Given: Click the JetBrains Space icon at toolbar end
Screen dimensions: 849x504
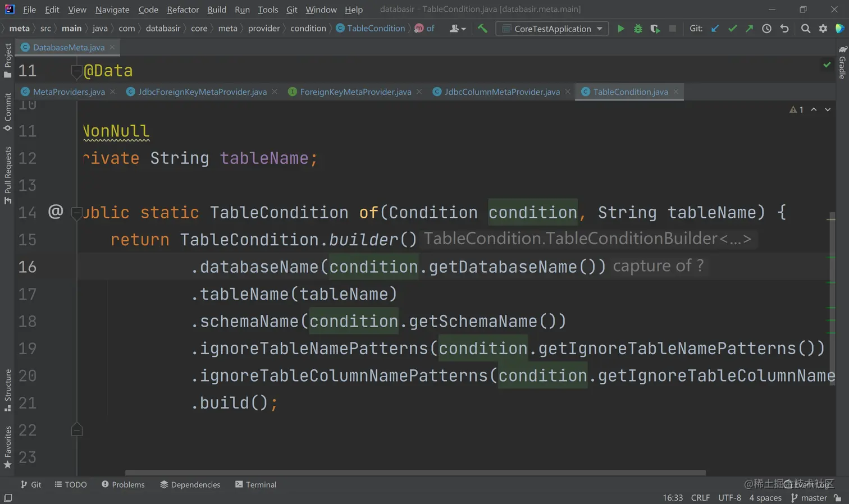Looking at the screenshot, I should [x=840, y=29].
